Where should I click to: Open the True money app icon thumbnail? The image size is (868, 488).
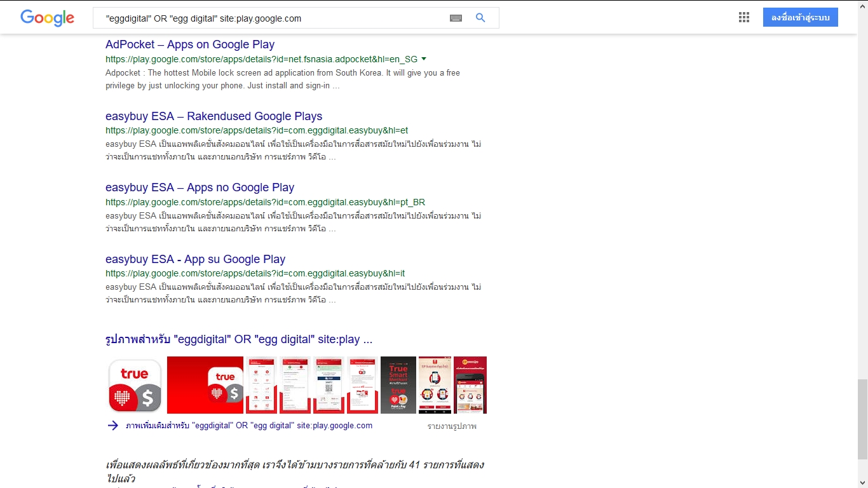coord(135,385)
